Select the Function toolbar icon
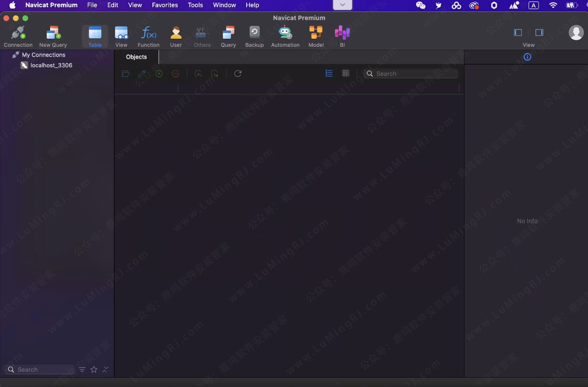 [x=148, y=36]
